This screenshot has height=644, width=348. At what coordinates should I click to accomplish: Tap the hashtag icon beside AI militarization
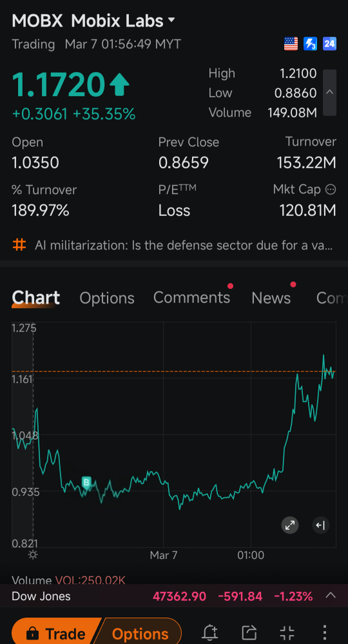coord(19,245)
